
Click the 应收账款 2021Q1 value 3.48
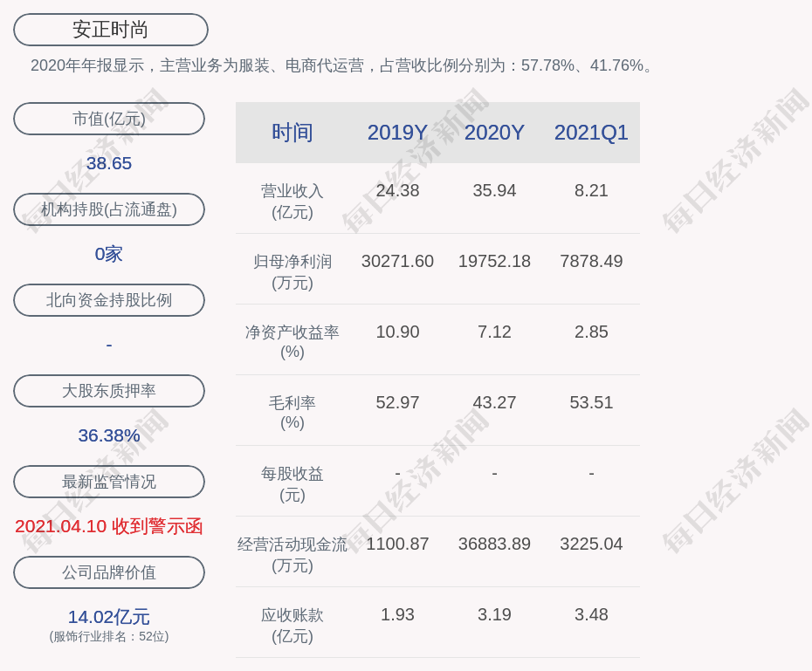(591, 614)
